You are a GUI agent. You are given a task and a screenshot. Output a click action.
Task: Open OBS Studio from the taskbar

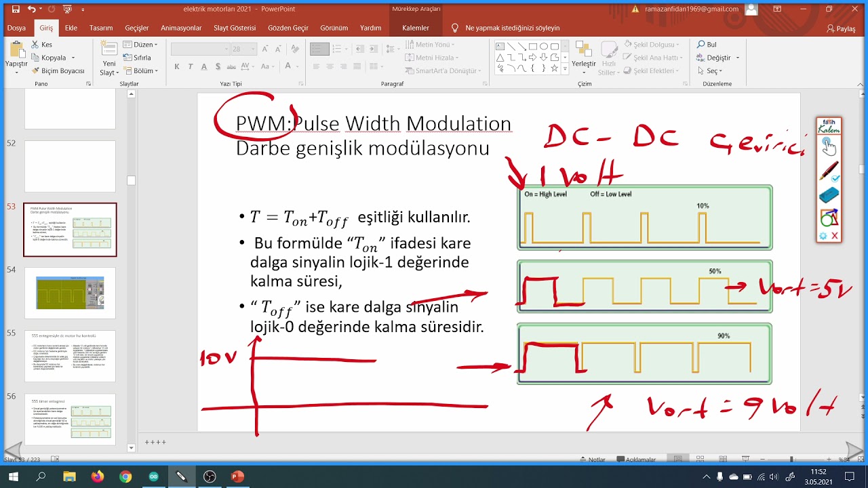[210, 476]
